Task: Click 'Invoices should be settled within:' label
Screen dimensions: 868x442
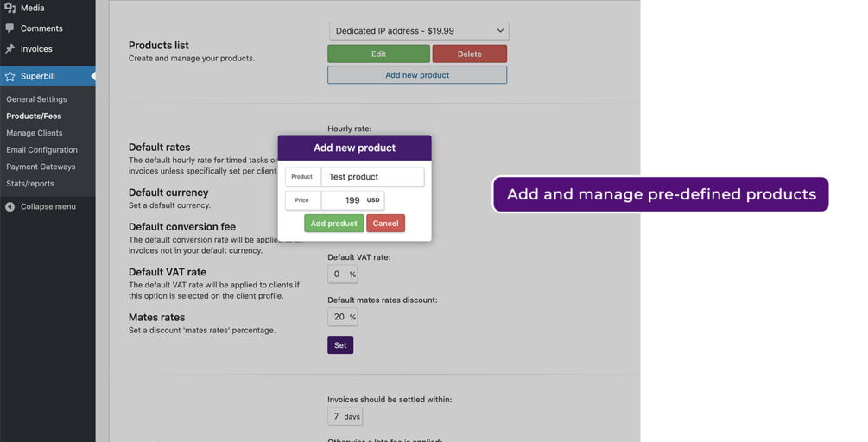Action: pyautogui.click(x=390, y=400)
